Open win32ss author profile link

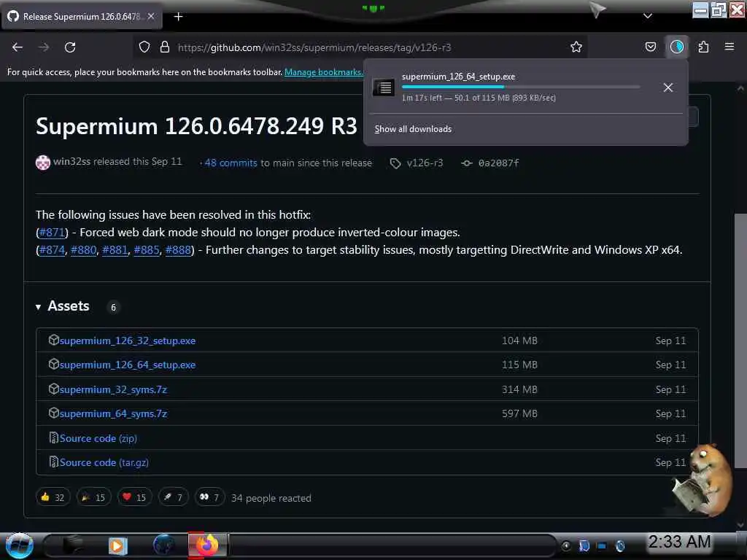[x=71, y=162]
